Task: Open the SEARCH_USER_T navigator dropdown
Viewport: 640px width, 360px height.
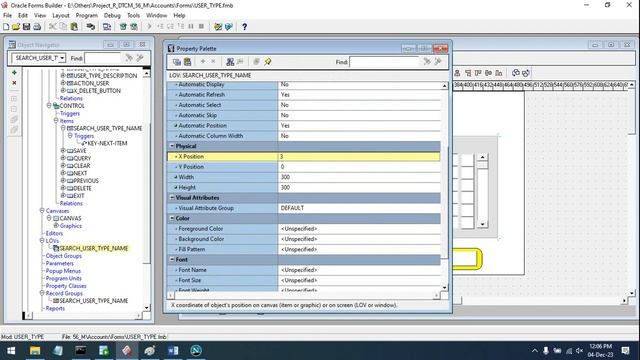Action: pyautogui.click(x=62, y=58)
